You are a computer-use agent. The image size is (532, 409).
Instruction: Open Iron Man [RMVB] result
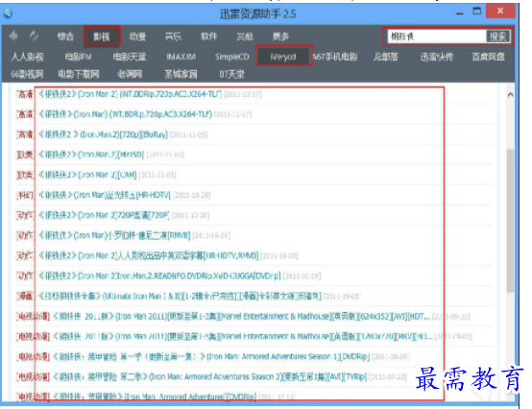[x=114, y=235]
